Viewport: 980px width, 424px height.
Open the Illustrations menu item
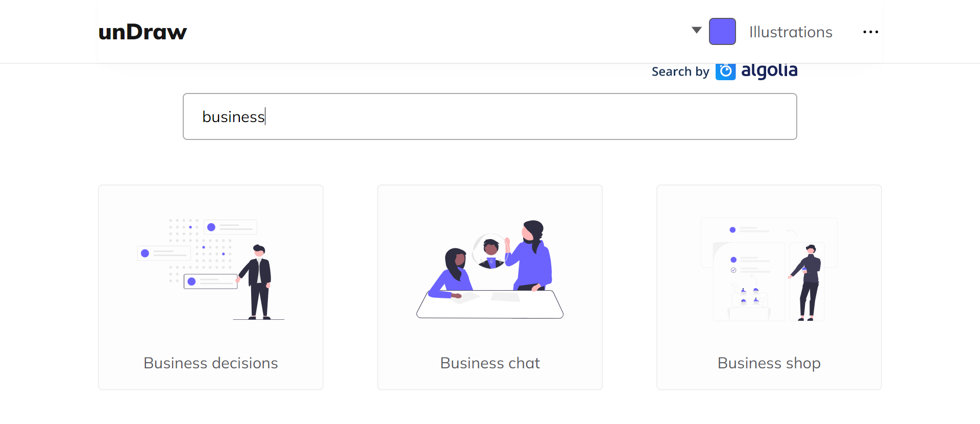tap(791, 32)
